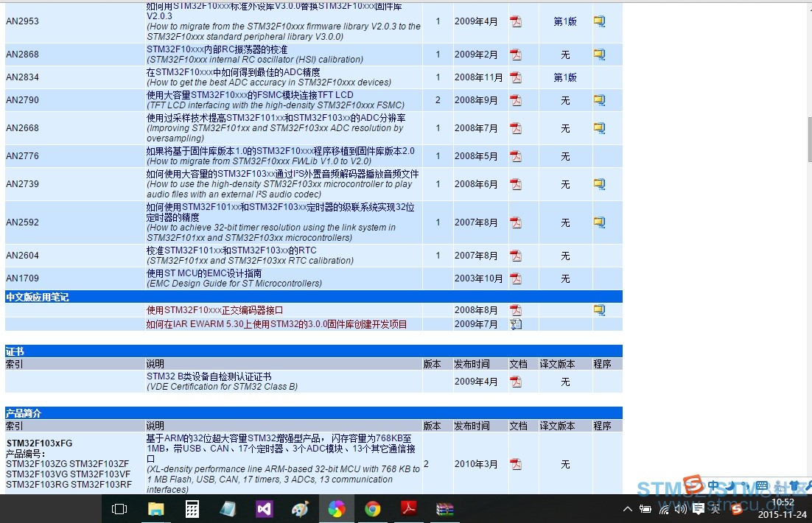The height and width of the screenshot is (523, 812).
Task: Open the PDF document for AN2953
Action: pos(516,21)
